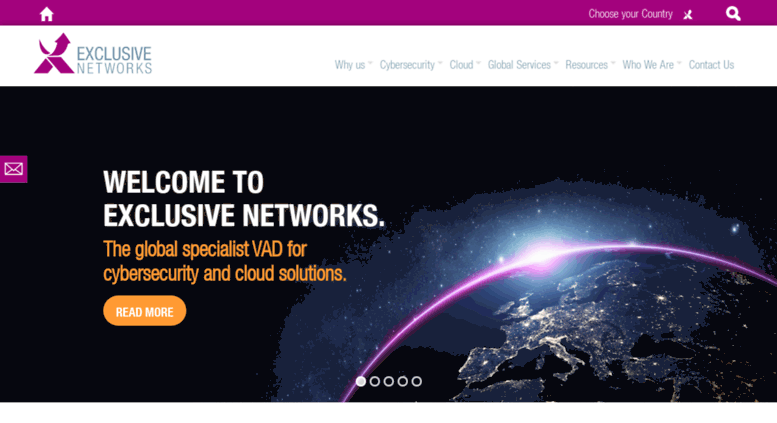Click the envelope contact icon on left edge

pyautogui.click(x=13, y=169)
